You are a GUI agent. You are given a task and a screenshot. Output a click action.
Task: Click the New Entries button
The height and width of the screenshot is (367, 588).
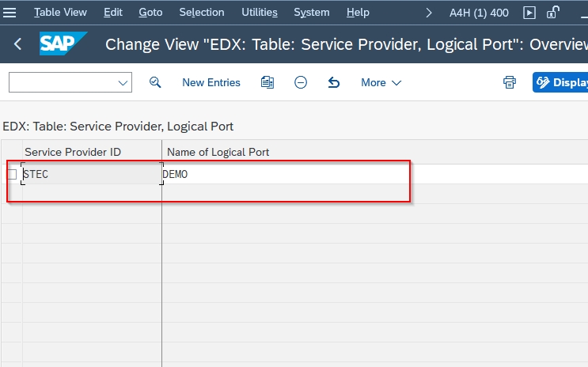211,82
